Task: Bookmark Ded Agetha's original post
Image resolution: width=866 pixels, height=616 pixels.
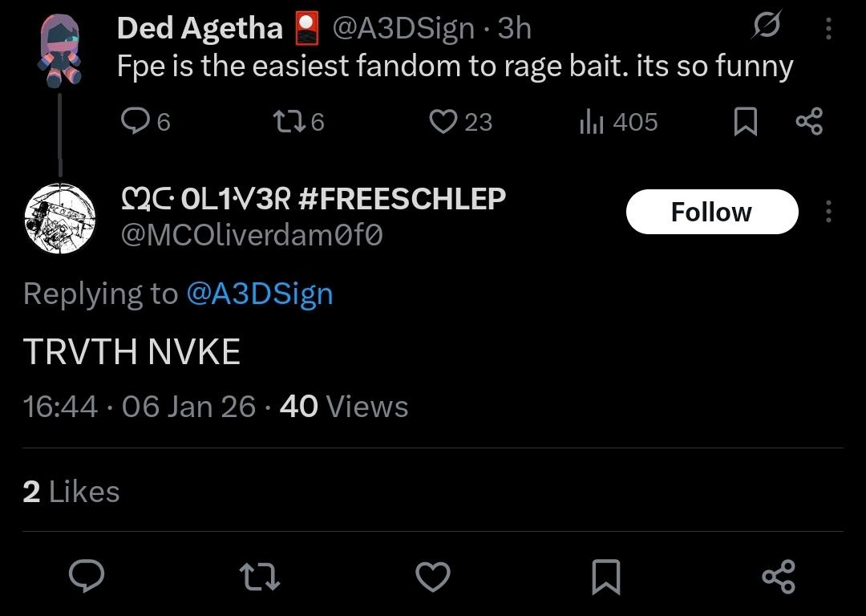Action: click(746, 122)
